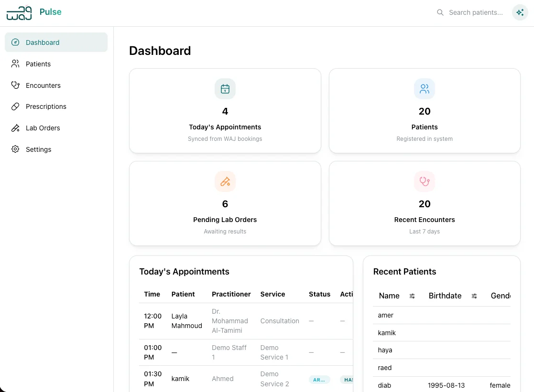Click the Search patients input field
Viewport: 534px width, 392px height.
point(476,12)
